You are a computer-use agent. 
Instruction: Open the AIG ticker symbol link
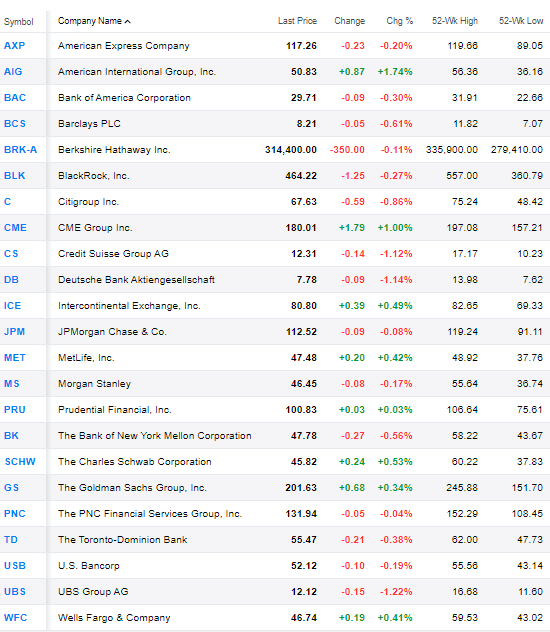[13, 72]
